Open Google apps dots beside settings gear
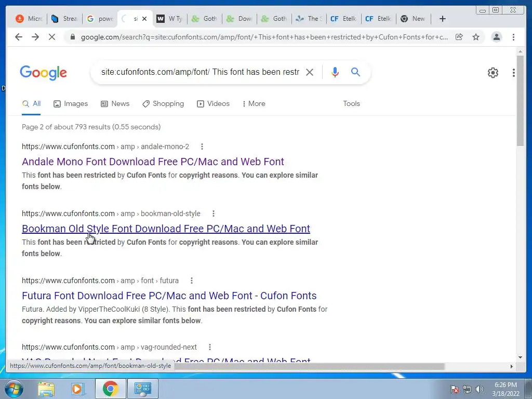Image resolution: width=532 pixels, height=399 pixels. tap(514, 73)
